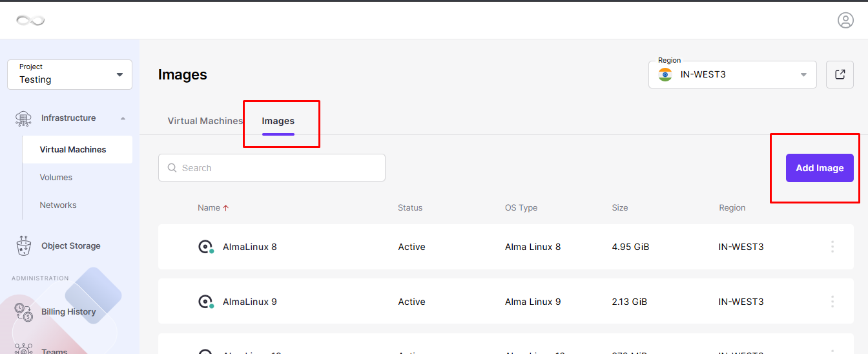Switch to the Virtual Machines tab
The width and height of the screenshot is (868, 354).
(205, 121)
